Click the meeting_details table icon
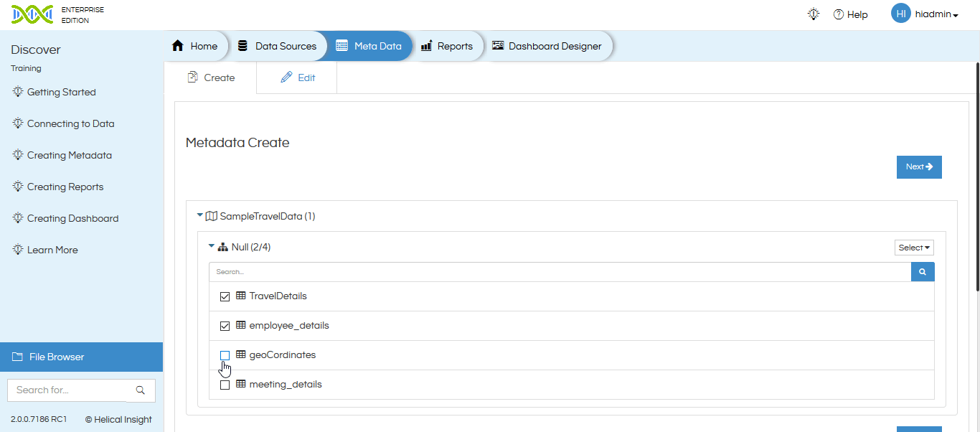This screenshot has height=432, width=980. [241, 384]
